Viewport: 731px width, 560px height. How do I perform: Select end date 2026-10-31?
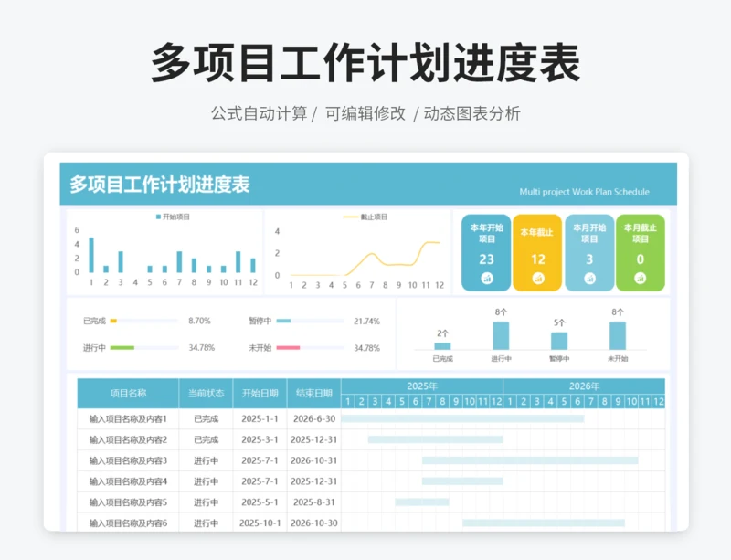pos(313,460)
